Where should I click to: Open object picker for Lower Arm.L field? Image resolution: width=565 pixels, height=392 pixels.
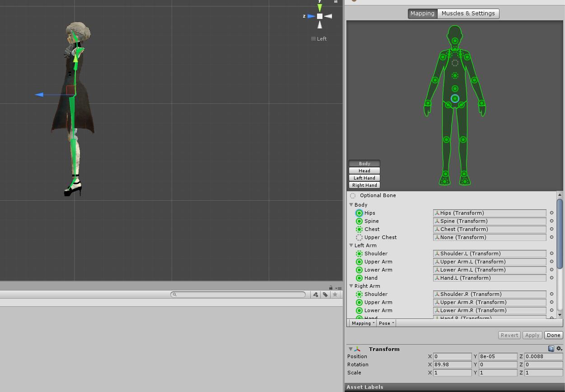point(551,270)
